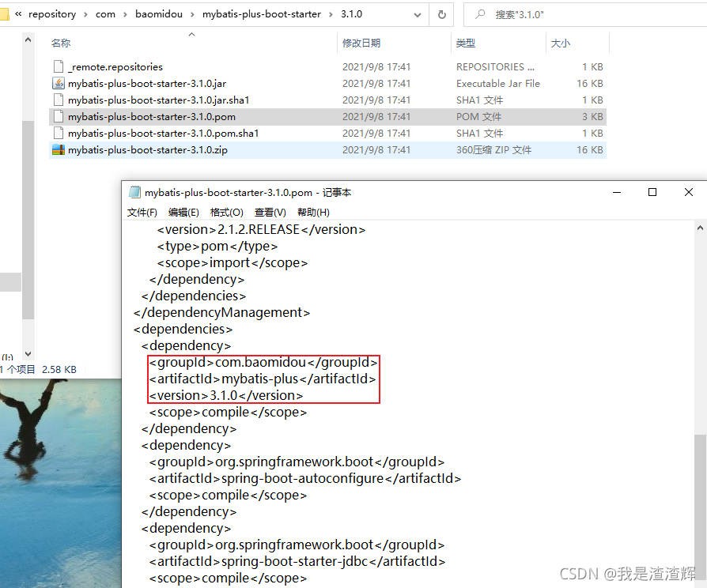Open the 编辑(E) menu in Notepad

click(183, 213)
